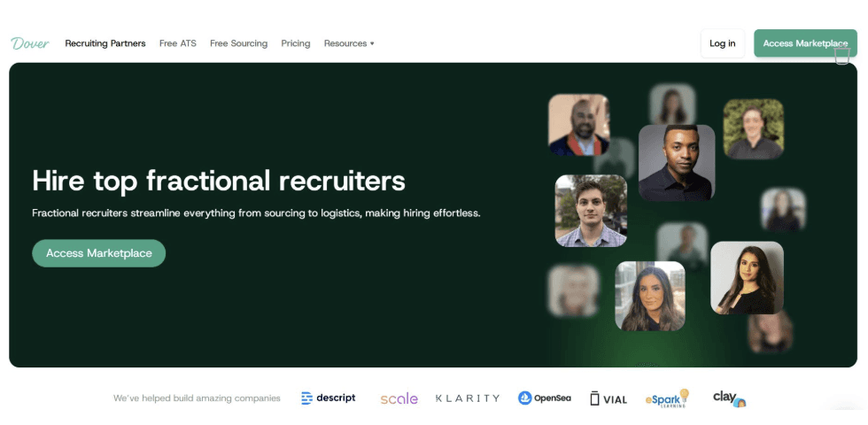The width and height of the screenshot is (868, 425).
Task: Open the Pricing page
Action: [296, 43]
